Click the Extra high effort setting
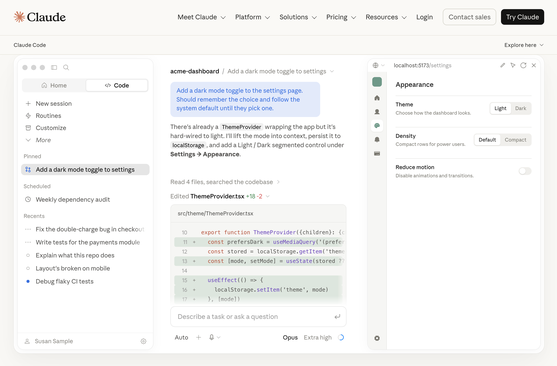 (x=318, y=338)
